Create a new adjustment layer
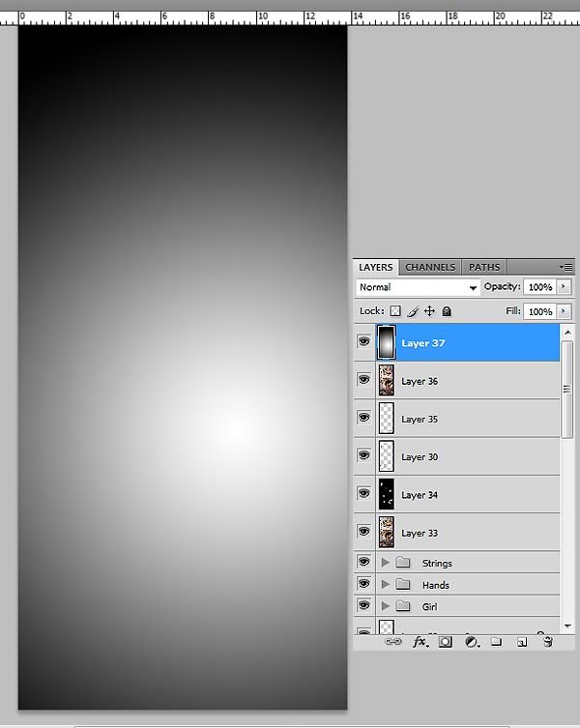The width and height of the screenshot is (580, 728). coord(472,642)
